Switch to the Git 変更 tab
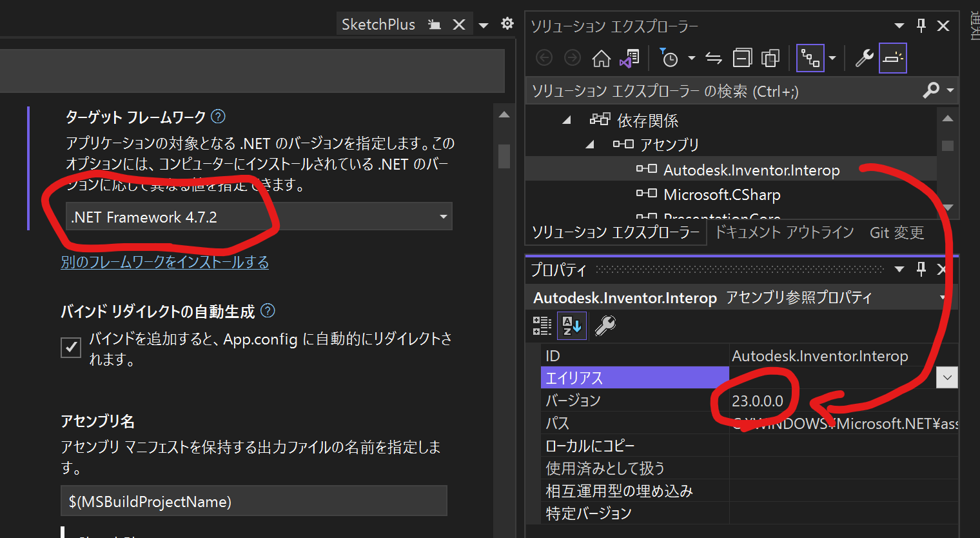 [896, 232]
